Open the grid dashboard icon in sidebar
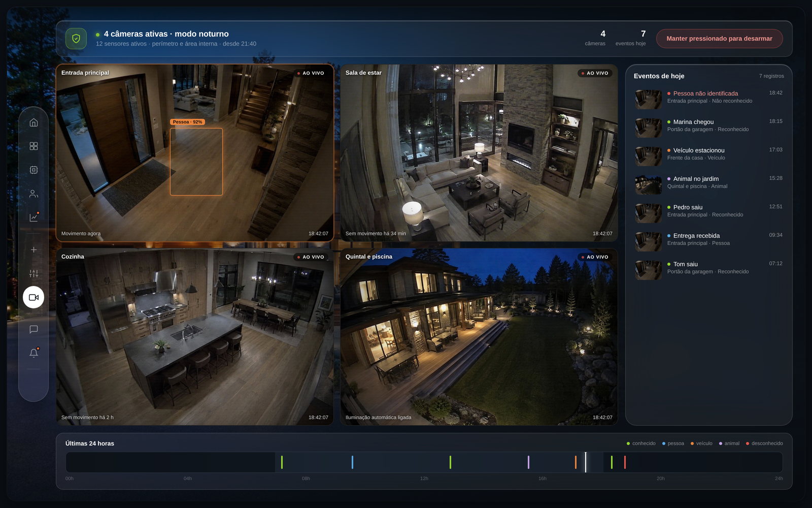 pos(33,146)
